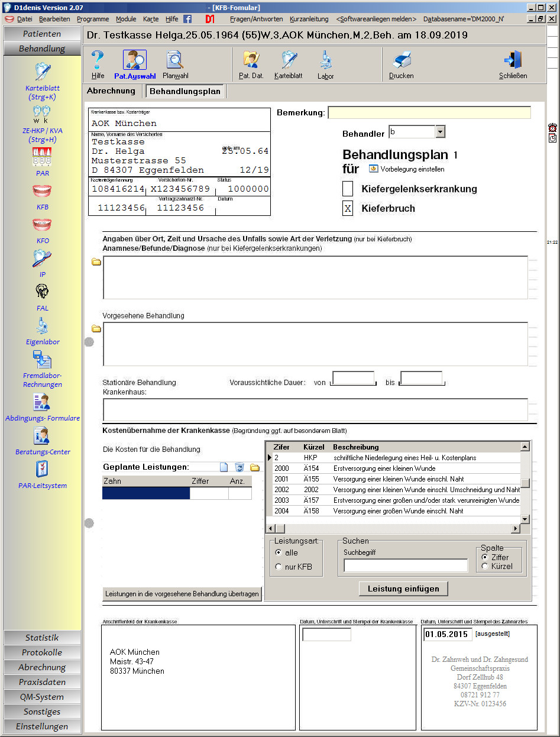Click the alarm clock icon at right edge

tap(552, 127)
